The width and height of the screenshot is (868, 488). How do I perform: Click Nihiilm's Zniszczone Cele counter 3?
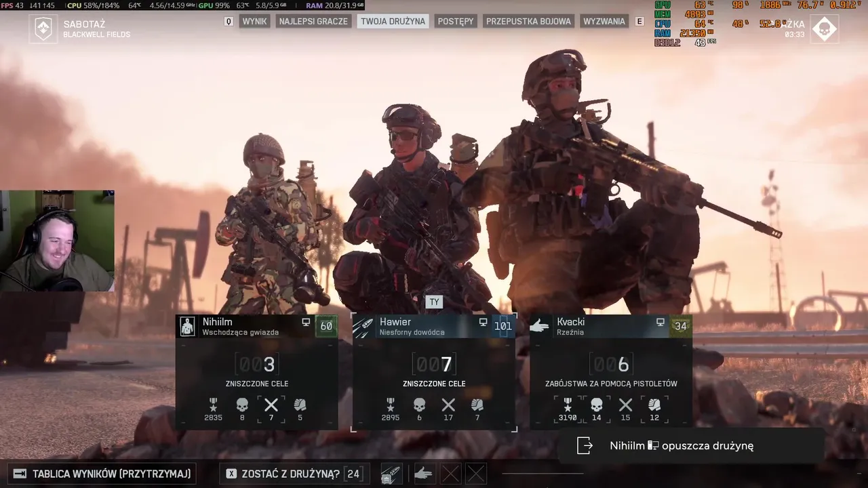tap(257, 365)
